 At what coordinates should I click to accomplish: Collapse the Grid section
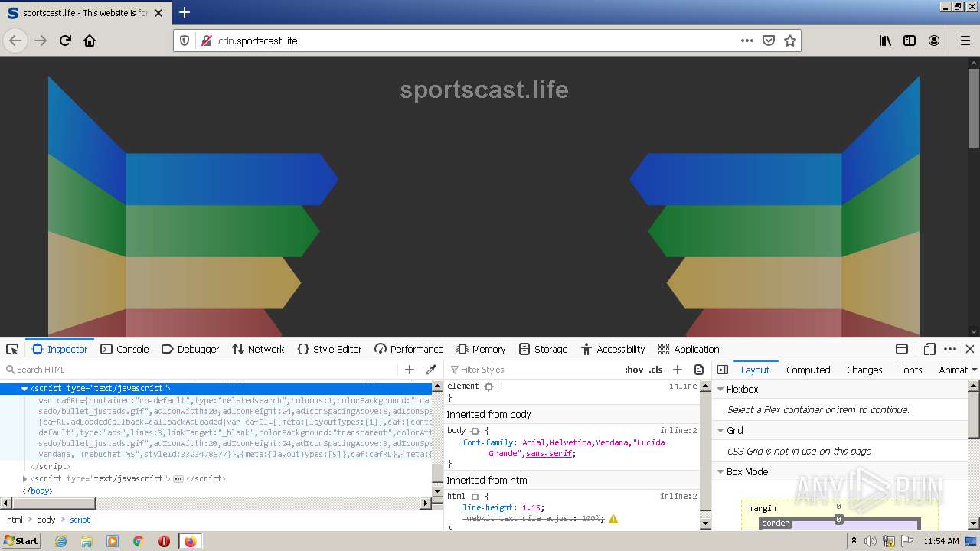tap(720, 430)
